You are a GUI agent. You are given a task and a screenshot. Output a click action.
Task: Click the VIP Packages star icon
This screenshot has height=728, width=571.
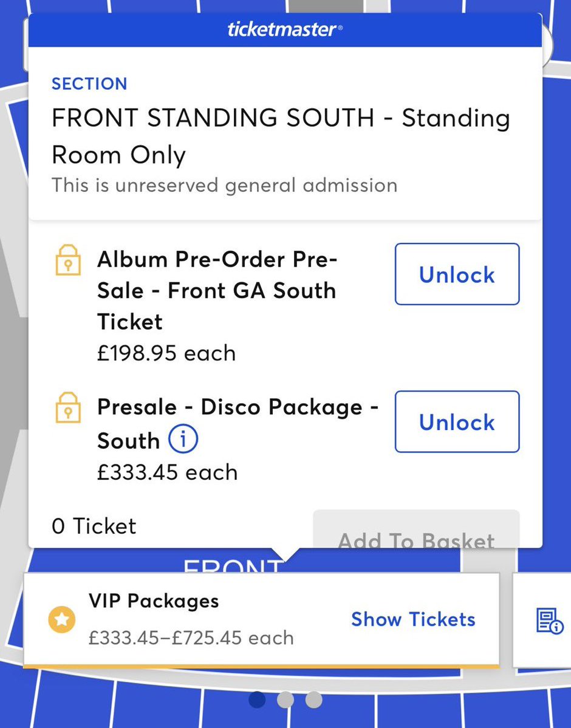pos(62,619)
